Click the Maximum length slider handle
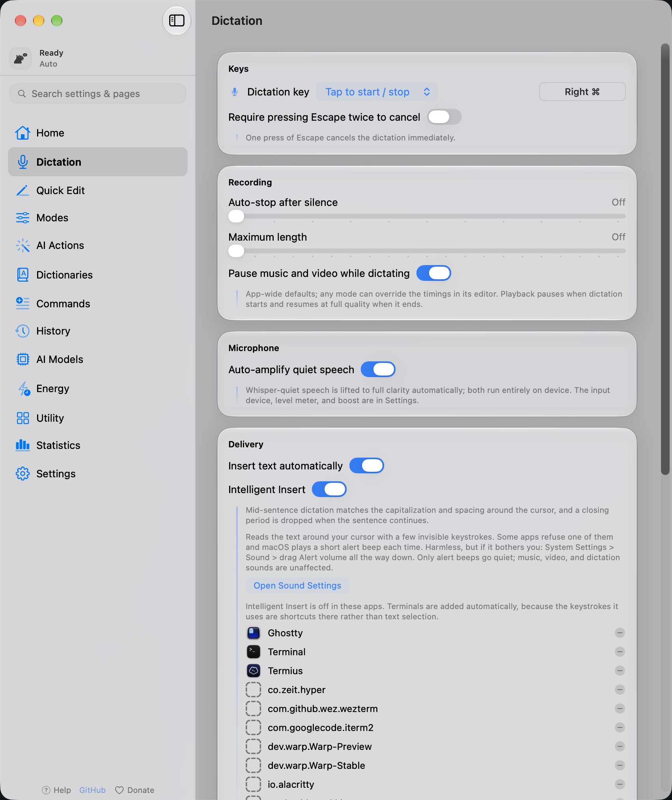Screen dimensions: 672x800 click(236, 251)
